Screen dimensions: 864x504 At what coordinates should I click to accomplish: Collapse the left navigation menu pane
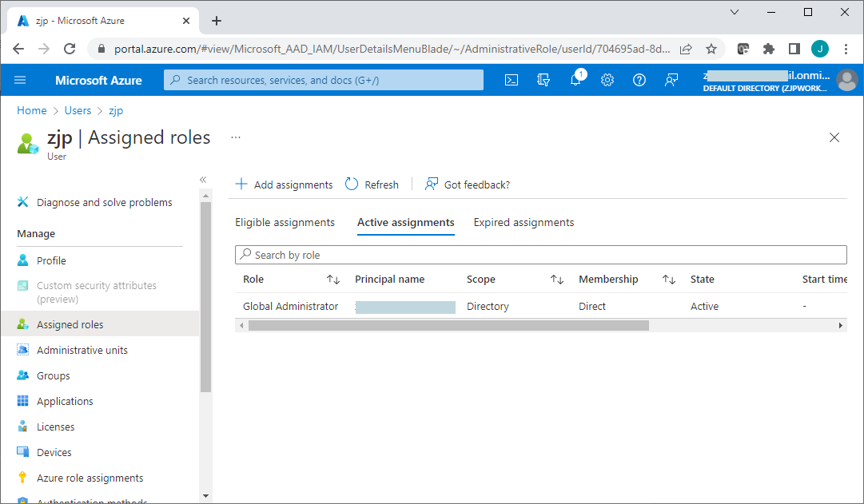pos(203,180)
